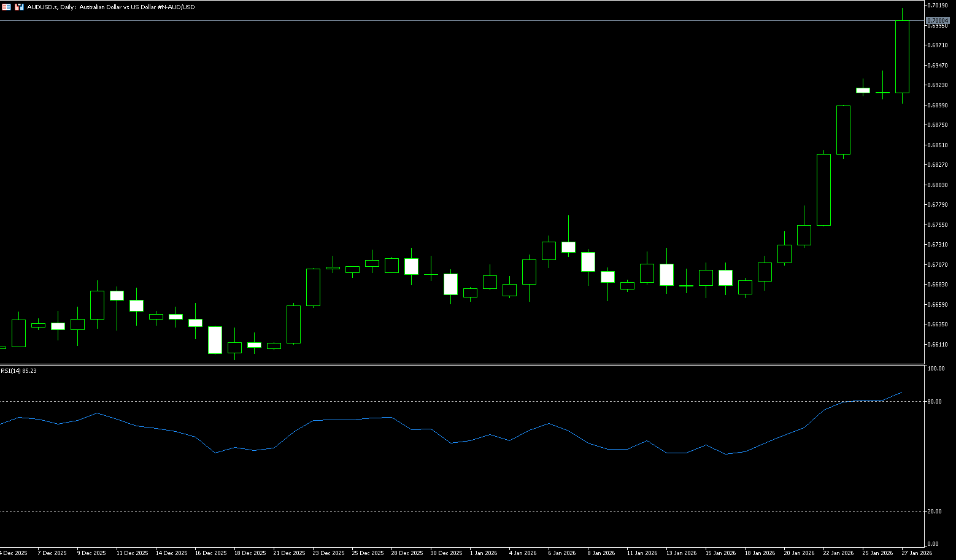Click the 1 Jan 2026 date label
The width and height of the screenshot is (956, 560).
(x=484, y=553)
